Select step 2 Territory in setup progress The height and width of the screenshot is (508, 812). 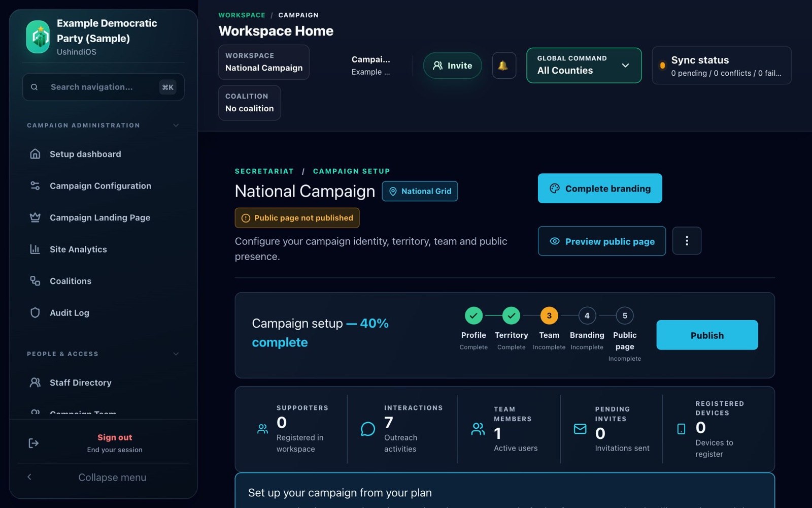point(511,315)
